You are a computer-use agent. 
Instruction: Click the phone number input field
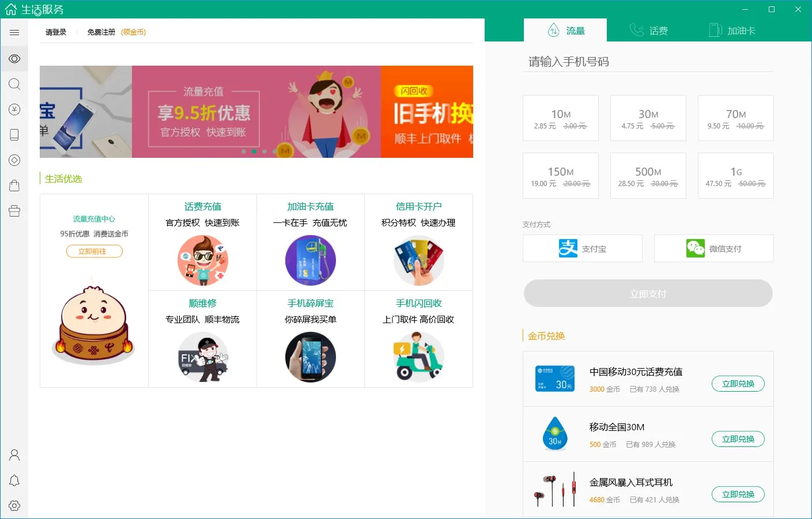[648, 62]
